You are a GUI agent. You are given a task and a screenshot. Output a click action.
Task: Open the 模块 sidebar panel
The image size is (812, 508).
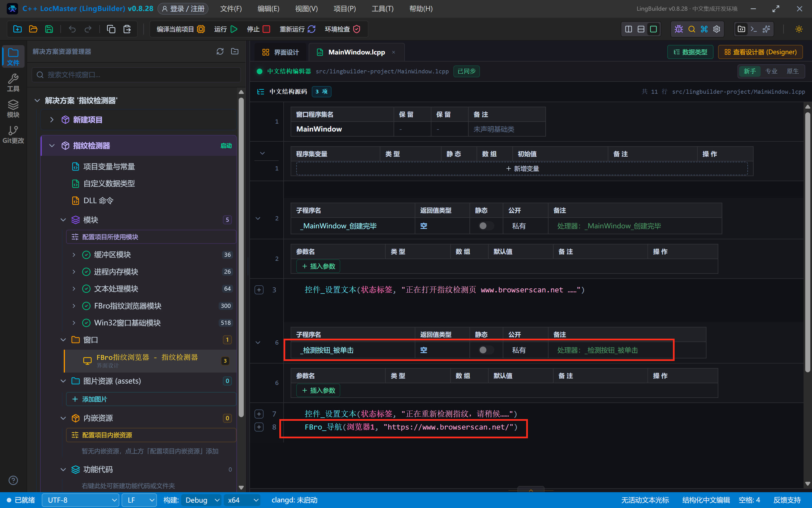point(13,109)
